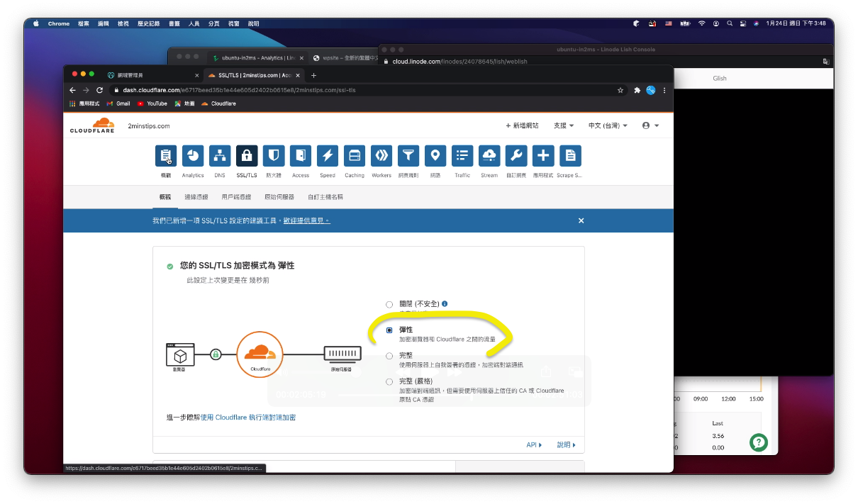Open the Speed lightning icon

(328, 155)
